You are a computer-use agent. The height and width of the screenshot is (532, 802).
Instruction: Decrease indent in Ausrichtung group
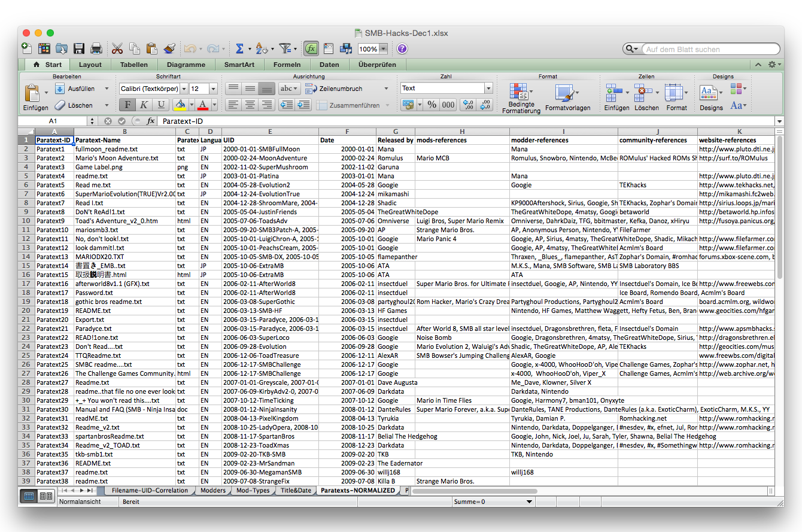287,105
